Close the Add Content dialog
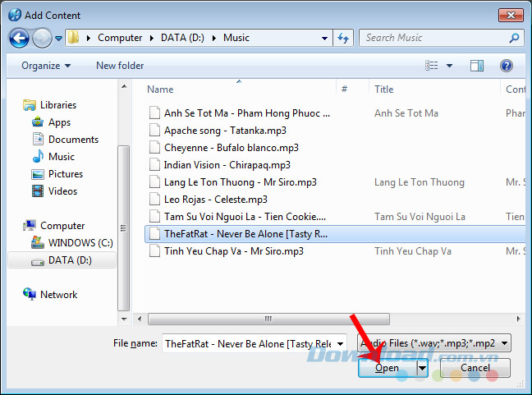The height and width of the screenshot is (395, 532). tap(511, 16)
